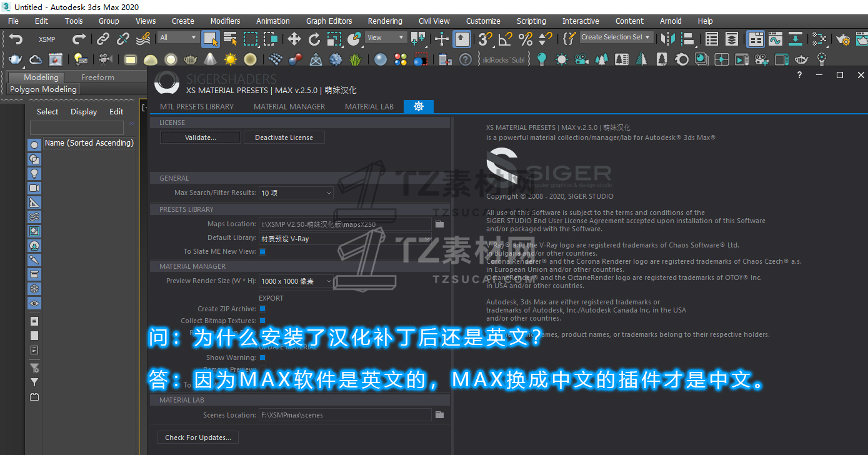Click the folder icon next to Maps Location
The image size is (868, 455).
439,224
